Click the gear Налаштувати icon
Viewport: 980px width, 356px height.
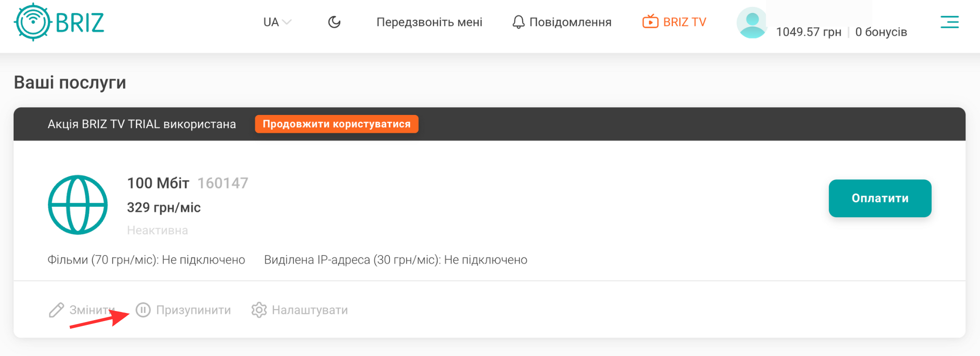point(259,310)
